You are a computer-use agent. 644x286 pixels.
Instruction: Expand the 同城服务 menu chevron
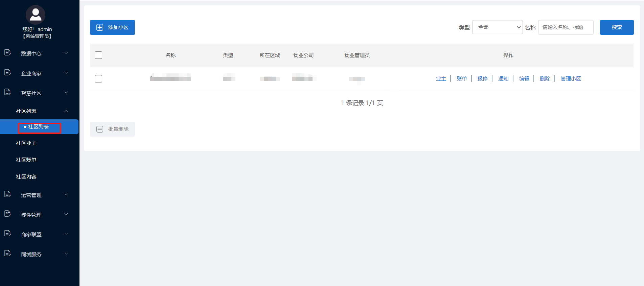66,254
